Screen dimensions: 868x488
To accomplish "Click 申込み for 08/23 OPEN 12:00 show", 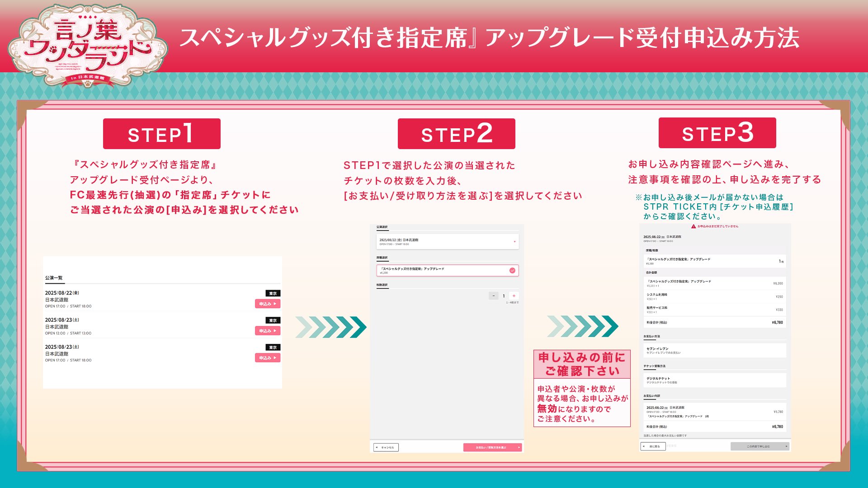I will point(267,331).
